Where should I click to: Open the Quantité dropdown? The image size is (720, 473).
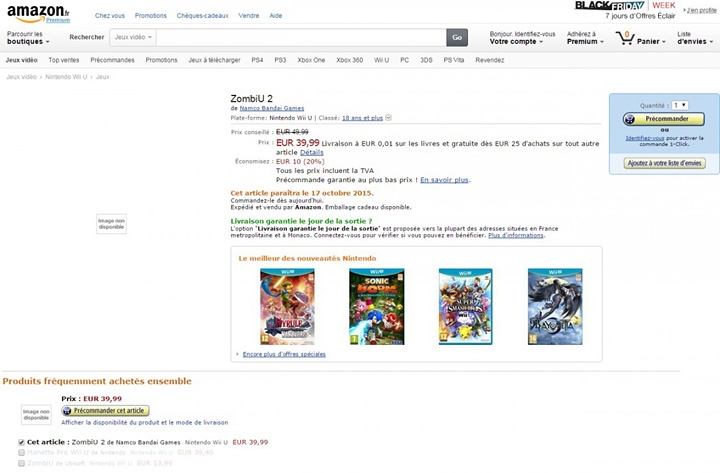coord(680,105)
